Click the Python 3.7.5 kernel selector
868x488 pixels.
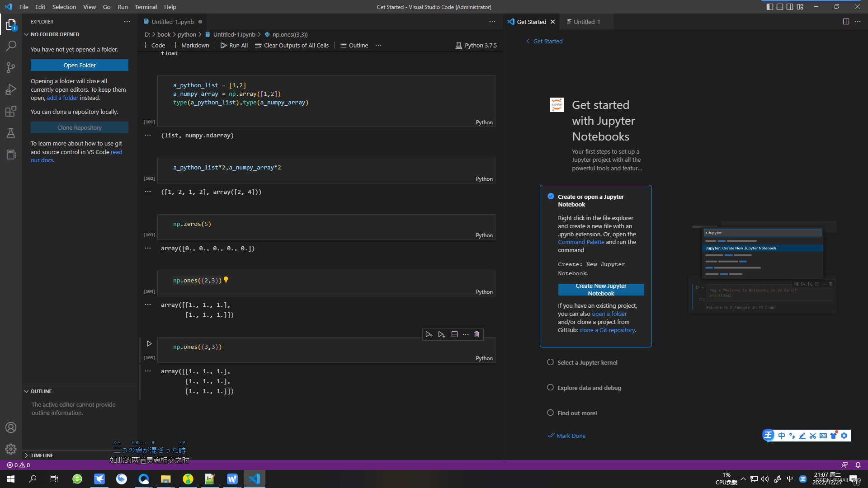point(476,45)
